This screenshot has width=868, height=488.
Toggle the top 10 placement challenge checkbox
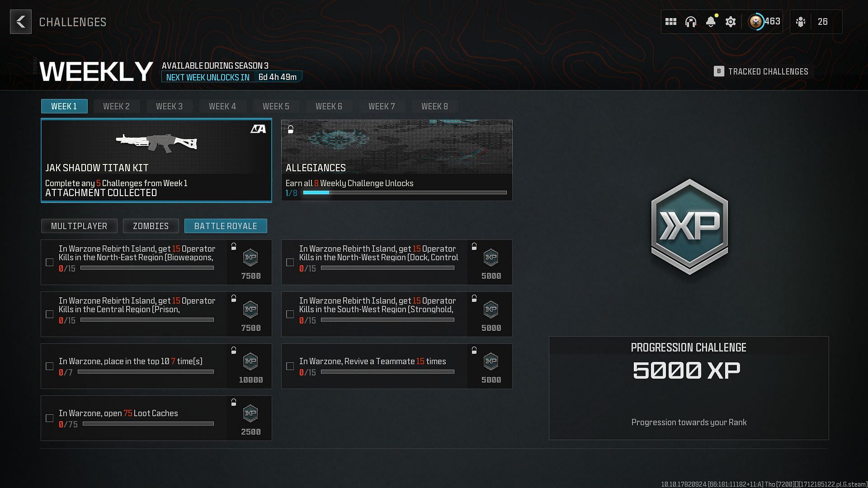49,366
